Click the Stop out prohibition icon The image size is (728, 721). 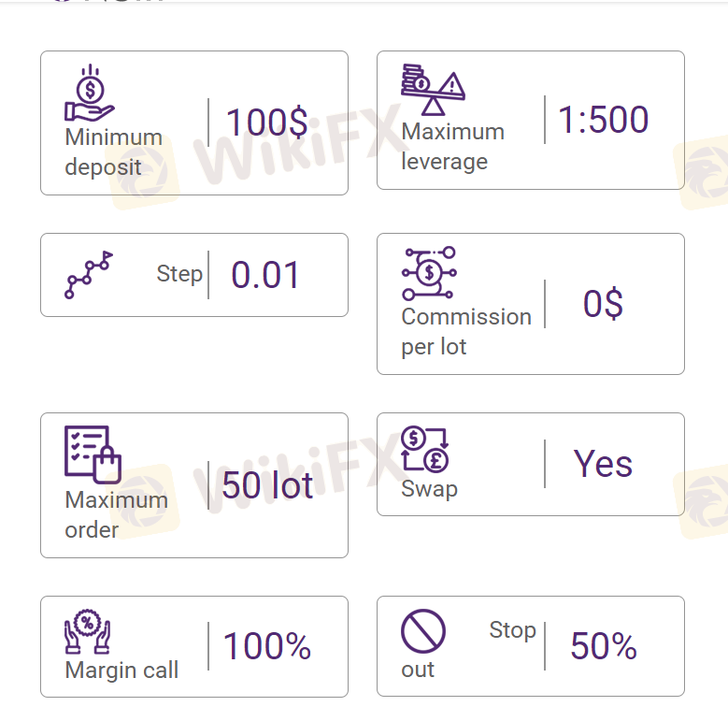[423, 631]
